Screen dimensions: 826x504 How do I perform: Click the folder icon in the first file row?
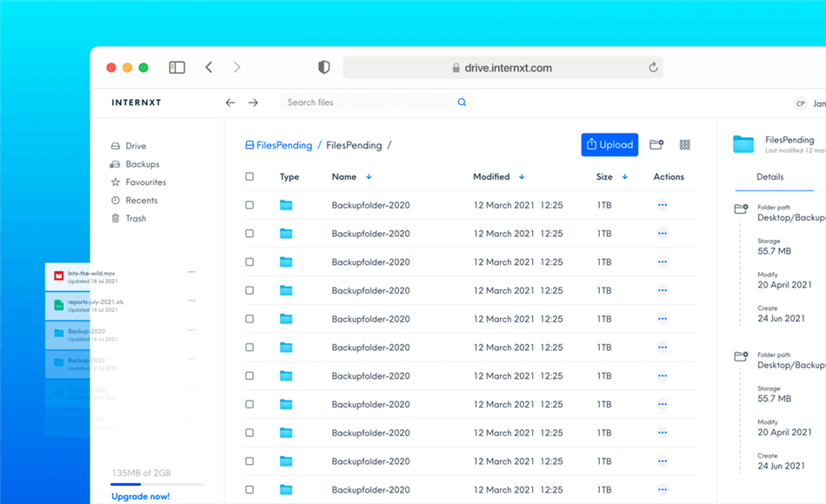pyautogui.click(x=286, y=205)
